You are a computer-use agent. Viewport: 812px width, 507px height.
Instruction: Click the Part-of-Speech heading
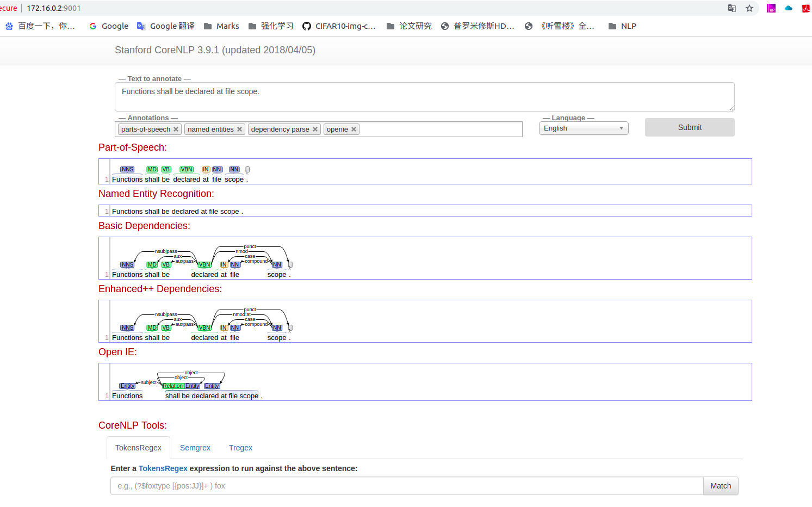pos(133,147)
